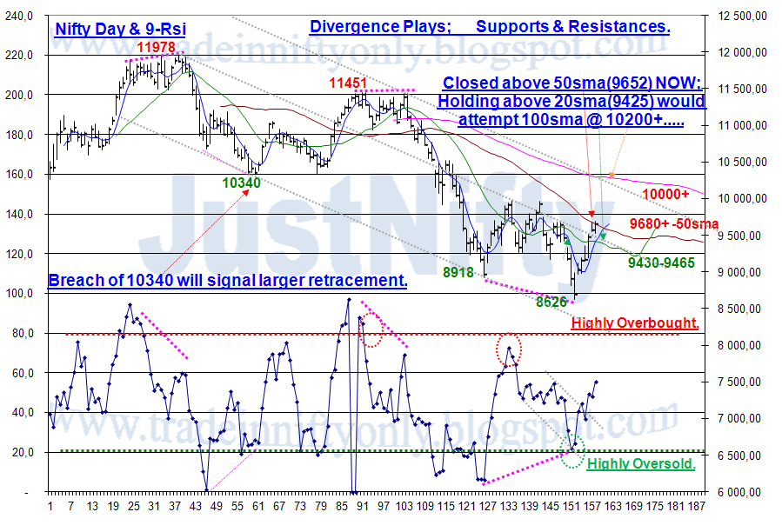Click 'Supports & Resistances.' heading text
This screenshot has height=532, width=782.
pyautogui.click(x=573, y=26)
